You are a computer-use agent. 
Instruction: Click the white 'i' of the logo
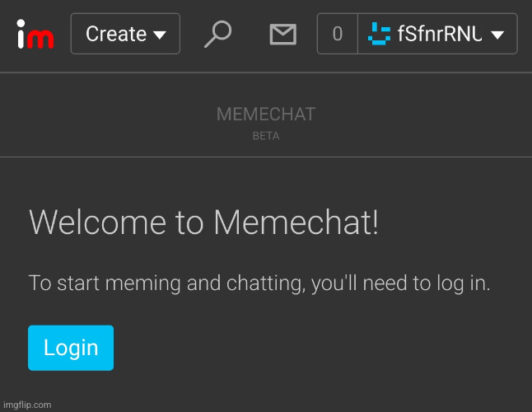coord(21,34)
